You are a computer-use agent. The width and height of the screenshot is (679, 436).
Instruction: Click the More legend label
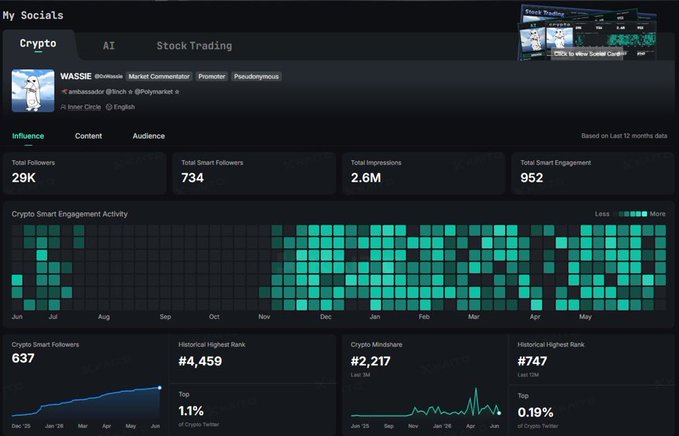[657, 214]
